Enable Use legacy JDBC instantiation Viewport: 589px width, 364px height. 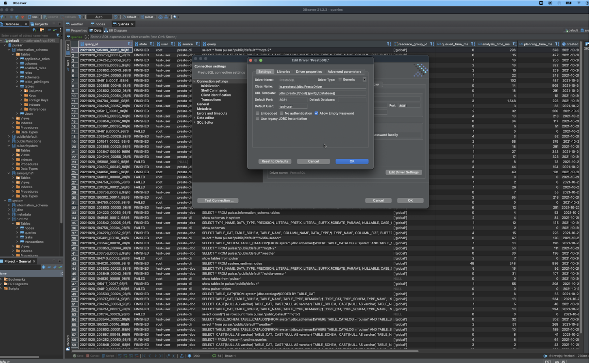pyautogui.click(x=257, y=118)
